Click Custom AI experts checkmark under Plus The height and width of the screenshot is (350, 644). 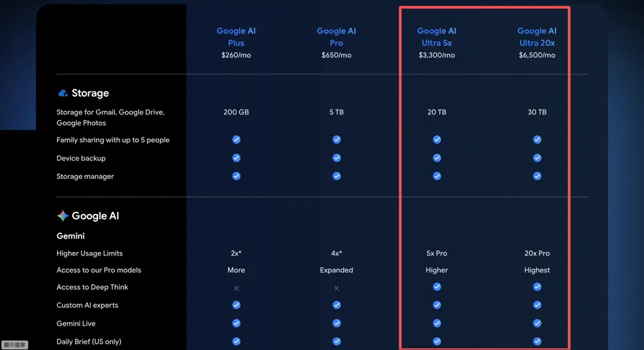(x=236, y=305)
